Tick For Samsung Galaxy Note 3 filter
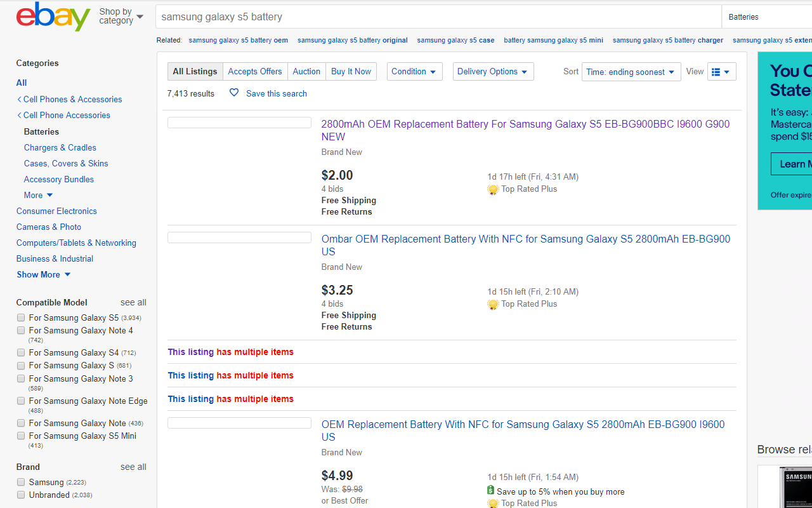Screen dimensions: 812x508 [21, 378]
